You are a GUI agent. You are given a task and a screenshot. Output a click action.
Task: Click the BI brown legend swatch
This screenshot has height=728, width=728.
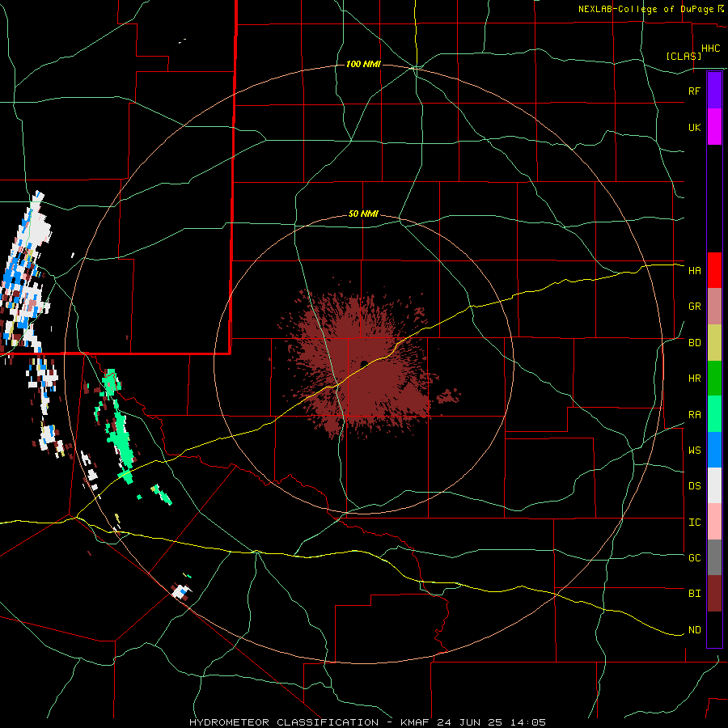pyautogui.click(x=714, y=594)
